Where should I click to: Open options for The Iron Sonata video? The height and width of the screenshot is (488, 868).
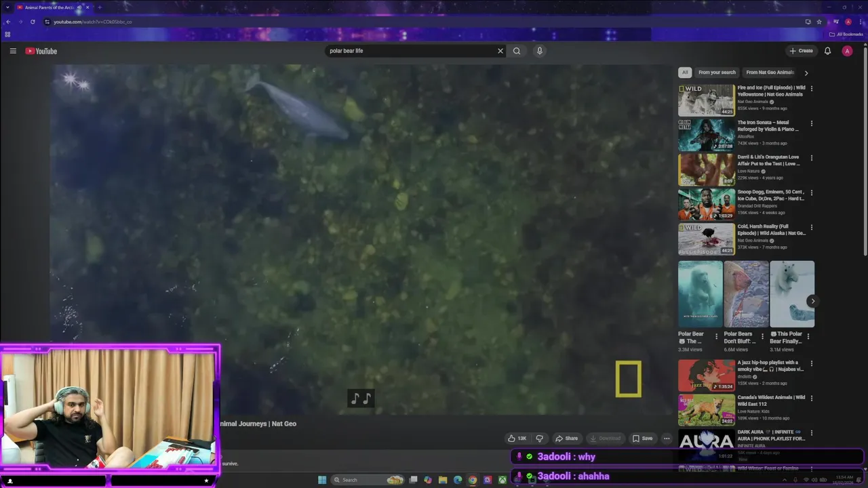point(812,123)
